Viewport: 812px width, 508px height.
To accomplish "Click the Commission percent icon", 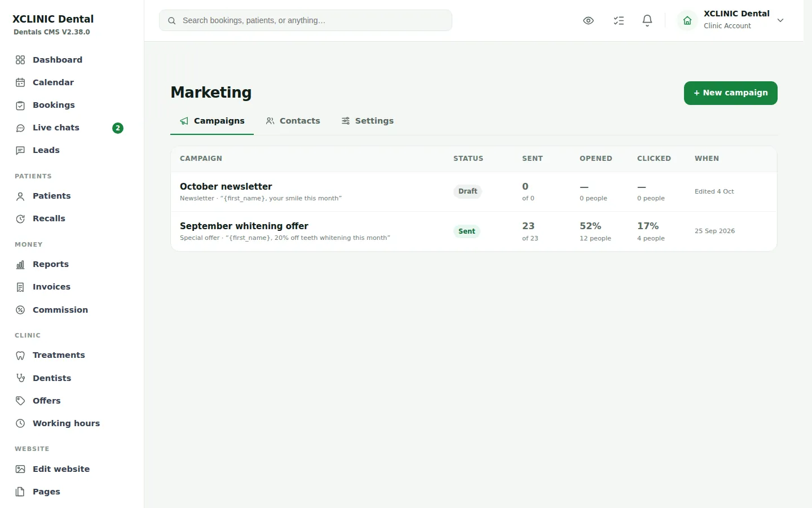I will (x=20, y=310).
